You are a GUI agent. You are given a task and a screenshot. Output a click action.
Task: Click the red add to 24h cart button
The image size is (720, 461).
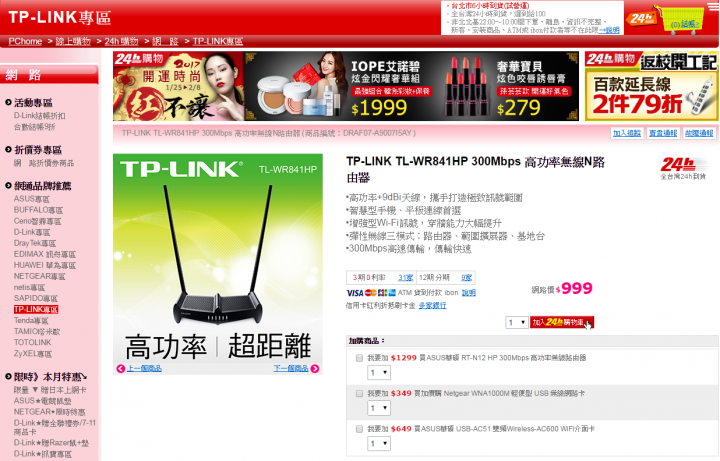(x=562, y=322)
